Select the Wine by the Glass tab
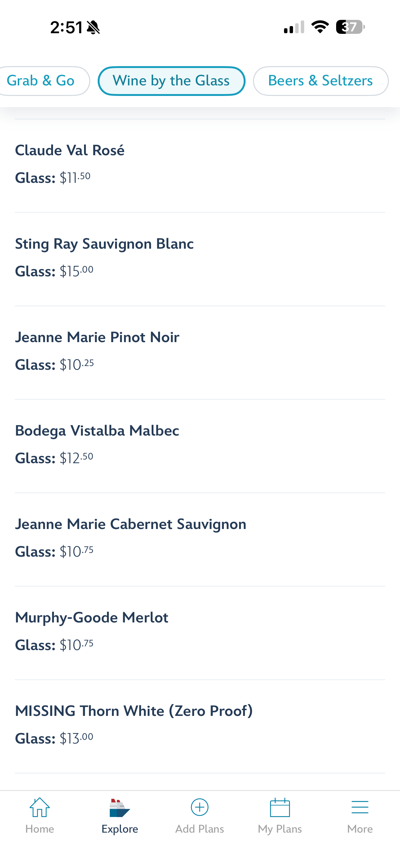Viewport: 400px width, 868px height. (x=171, y=81)
